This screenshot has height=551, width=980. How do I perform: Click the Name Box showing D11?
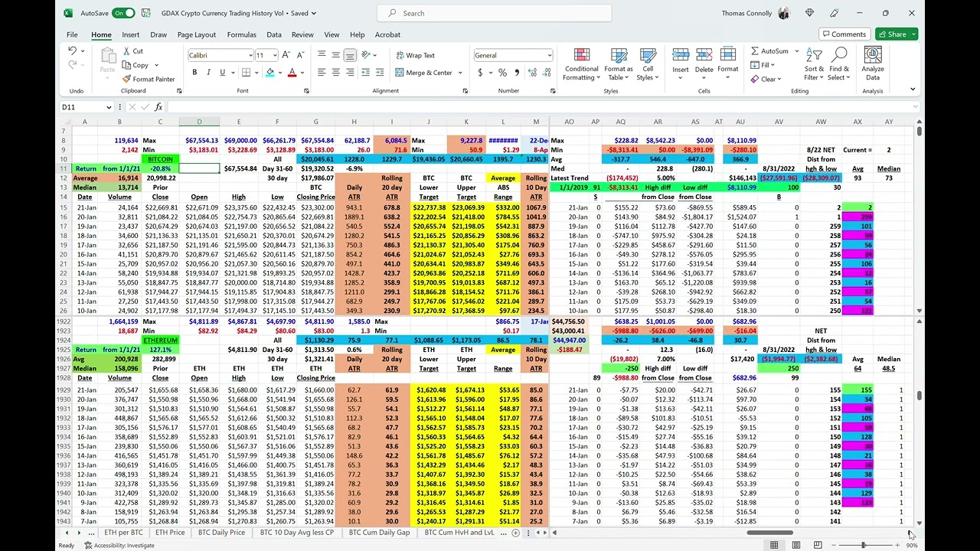[87, 107]
